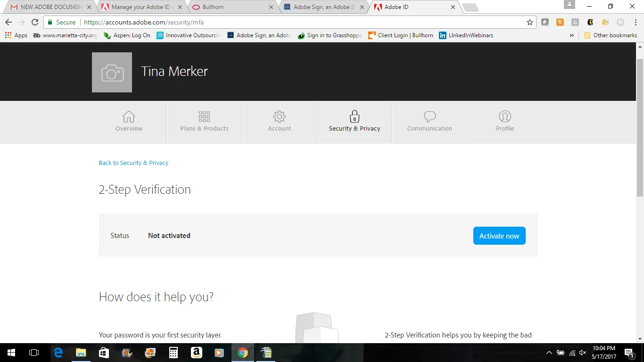Open the Wi-Fi network tray icon
644x362 pixels.
click(x=572, y=353)
